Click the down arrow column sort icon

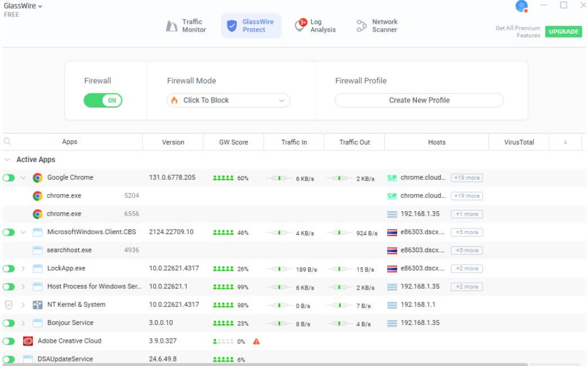tap(565, 142)
